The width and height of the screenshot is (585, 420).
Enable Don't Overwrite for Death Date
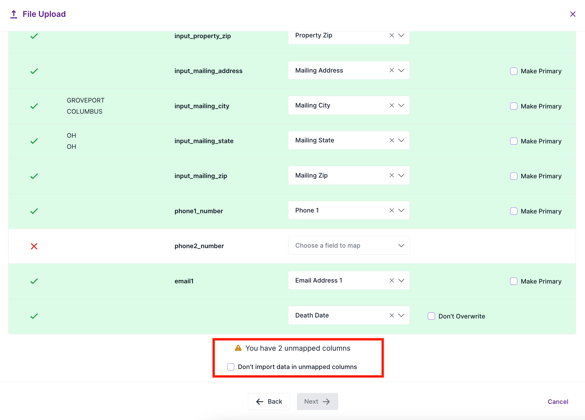tap(431, 316)
